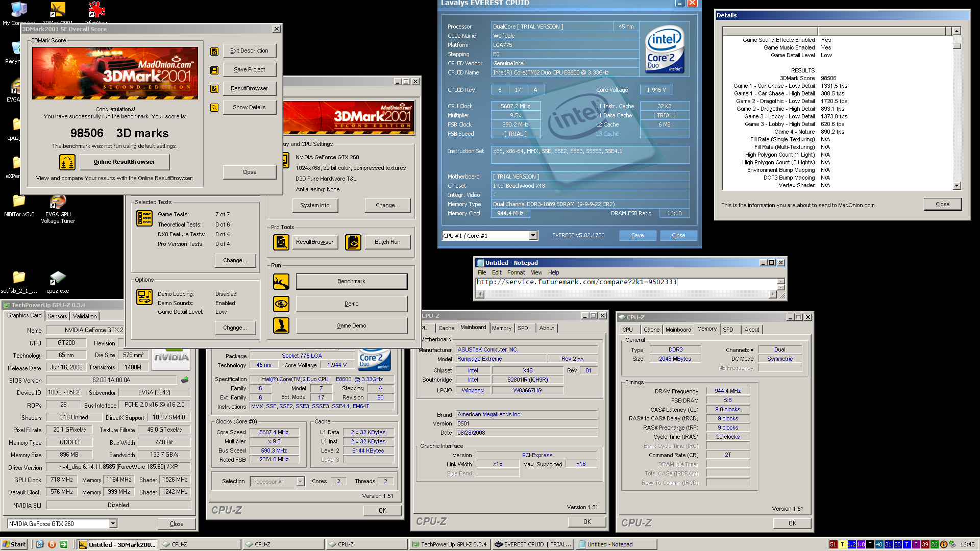Click the Details list vertical scrollbar down arrow
The width and height of the screenshot is (980, 551).
(957, 186)
